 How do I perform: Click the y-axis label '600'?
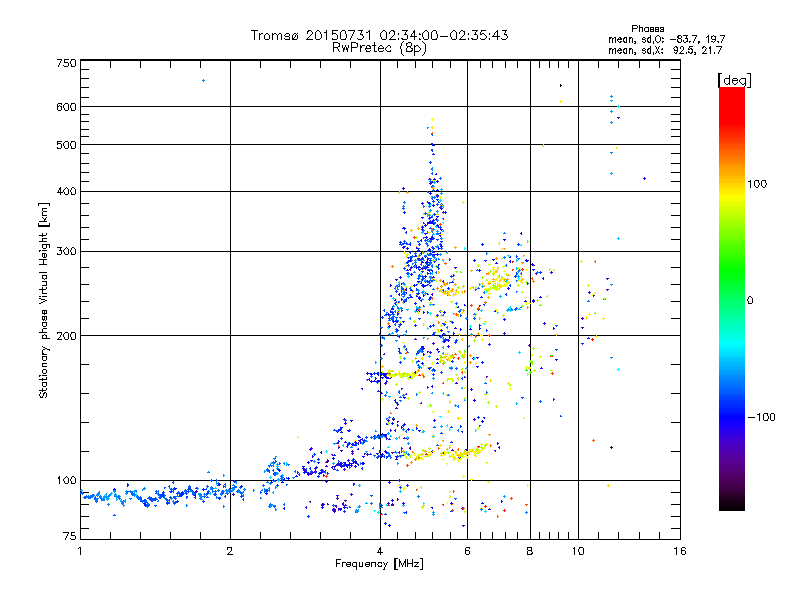tap(67, 107)
